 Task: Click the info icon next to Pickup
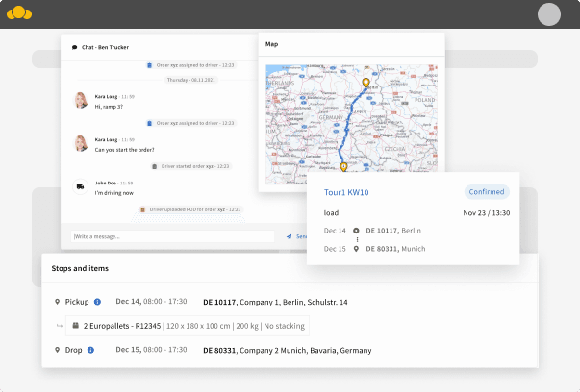[97, 302]
